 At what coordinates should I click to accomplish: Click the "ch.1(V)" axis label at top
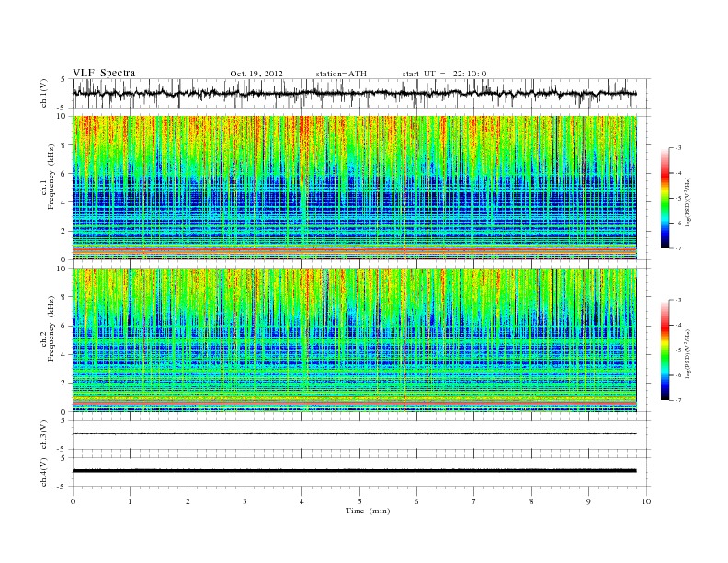pos(44,93)
